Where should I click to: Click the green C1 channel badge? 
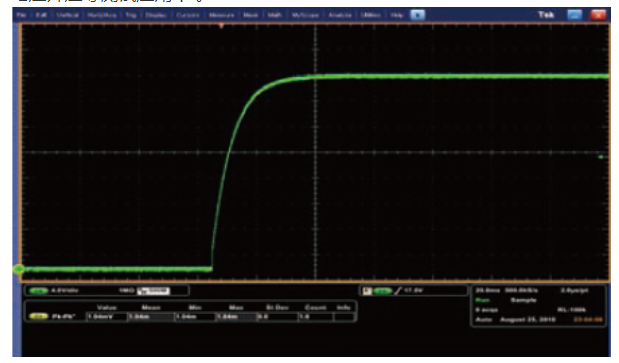38,291
